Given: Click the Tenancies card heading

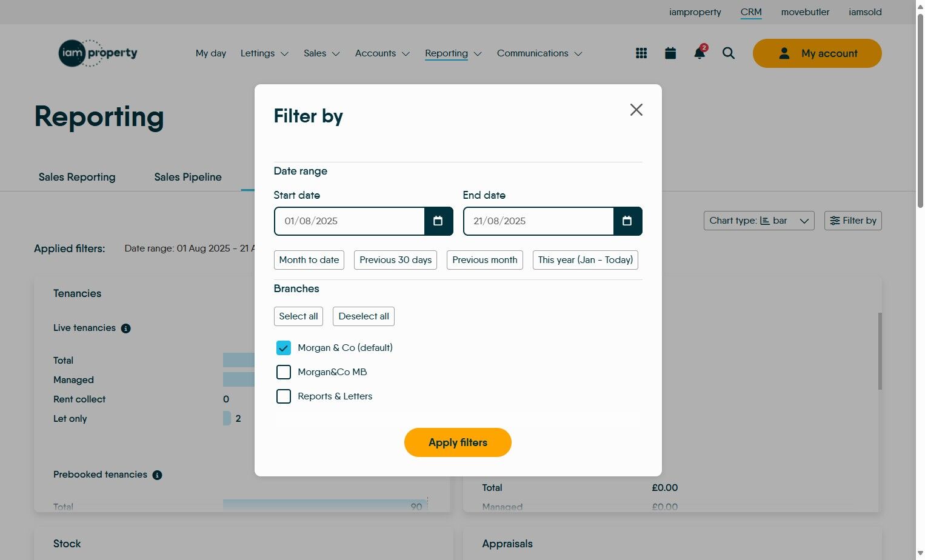Looking at the screenshot, I should 77,293.
